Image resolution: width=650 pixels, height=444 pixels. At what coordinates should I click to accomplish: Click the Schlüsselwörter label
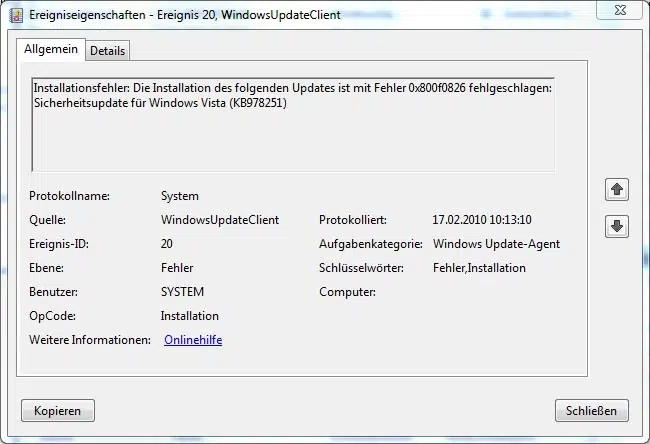coord(361,268)
